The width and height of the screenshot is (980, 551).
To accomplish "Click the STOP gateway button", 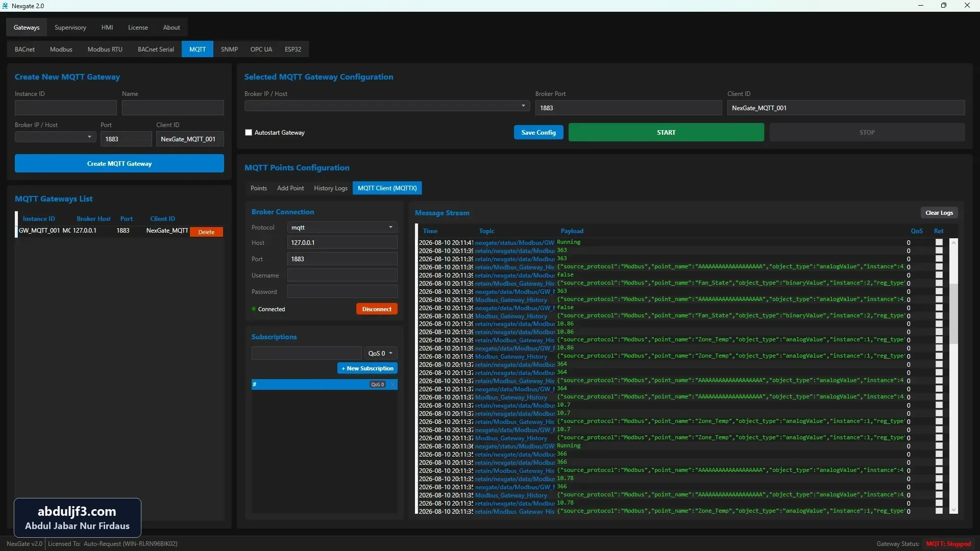I will [867, 133].
